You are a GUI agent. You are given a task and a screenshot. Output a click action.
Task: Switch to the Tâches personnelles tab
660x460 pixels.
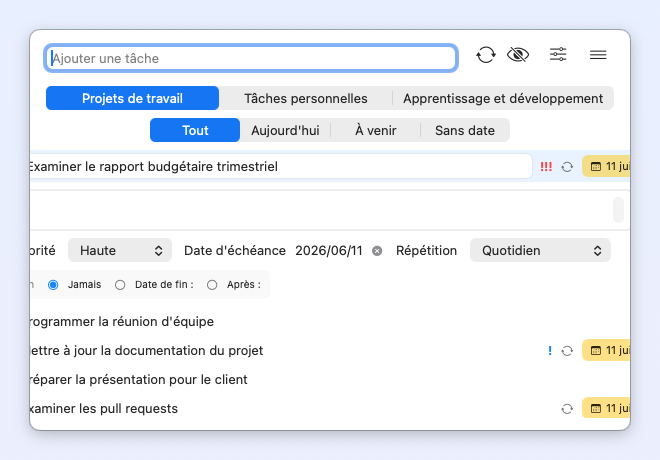pyautogui.click(x=306, y=98)
